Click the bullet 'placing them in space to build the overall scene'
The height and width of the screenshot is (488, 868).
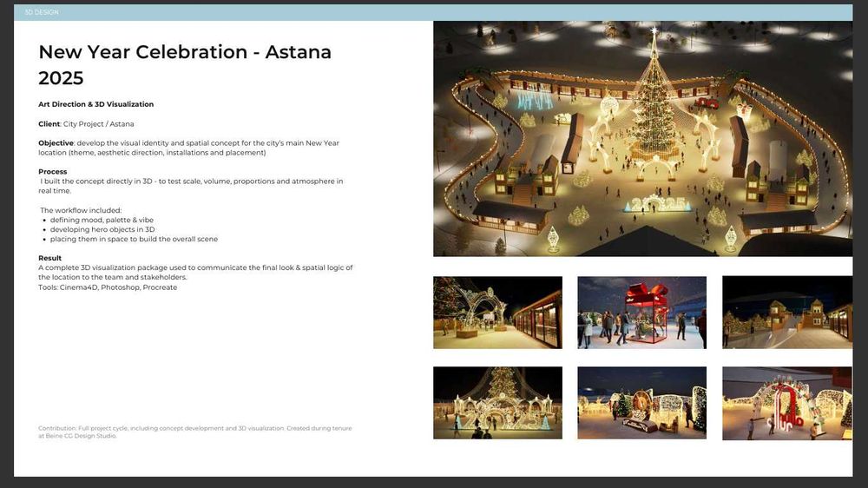click(x=134, y=240)
